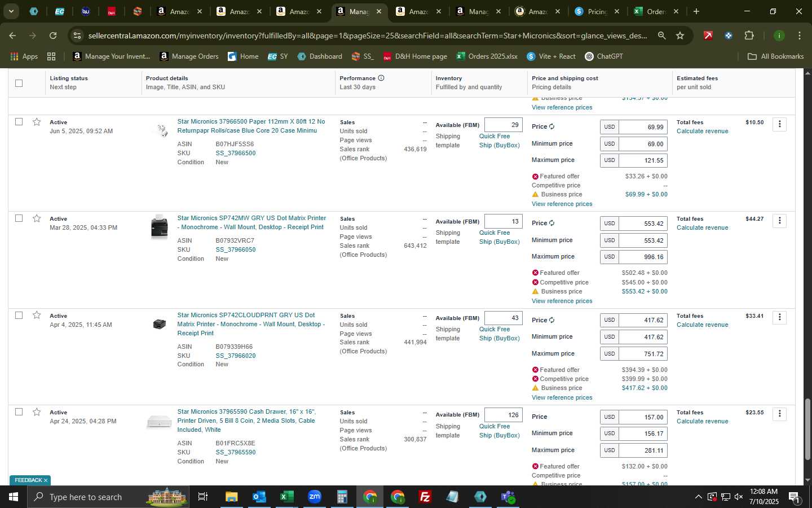Mark the 37965590 Cash Drawer as favorite
The height and width of the screenshot is (508, 812).
coord(37,412)
